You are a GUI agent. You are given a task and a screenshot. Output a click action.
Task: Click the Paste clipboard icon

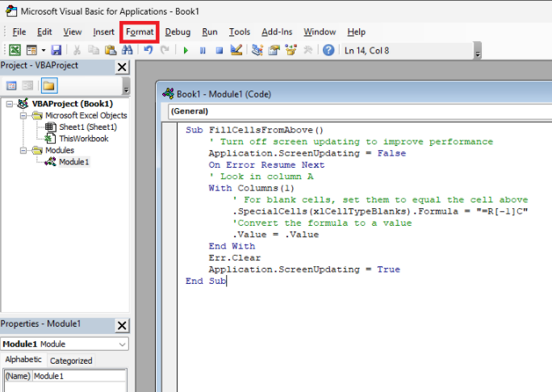(111, 50)
